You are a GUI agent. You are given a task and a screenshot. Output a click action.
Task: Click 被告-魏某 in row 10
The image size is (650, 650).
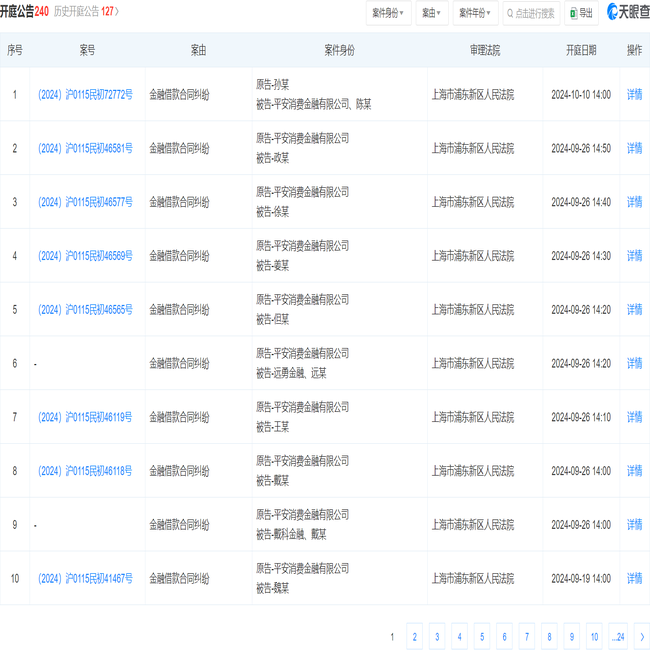coord(272,588)
